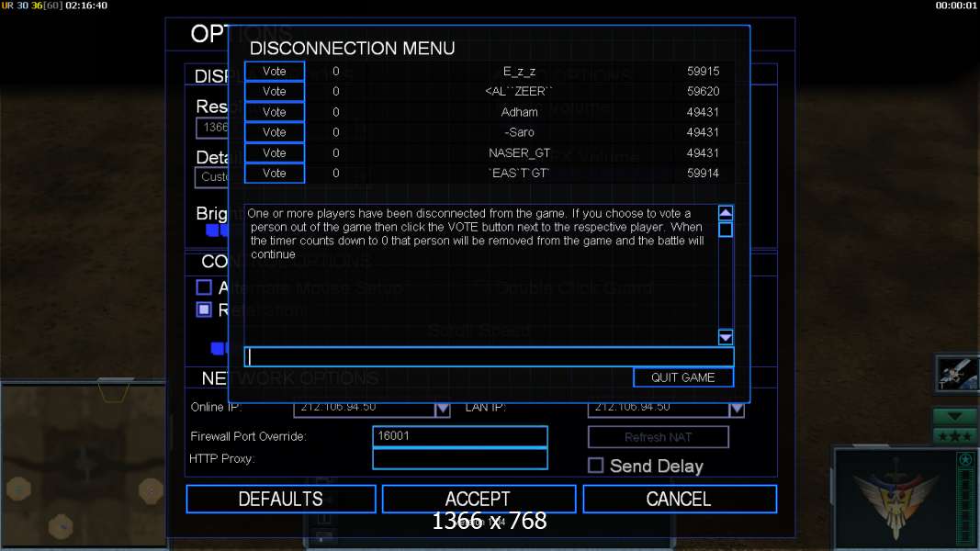Viewport: 980px width, 551px height.
Task: Click the star rank icon above experience bar
Action: coord(965,460)
